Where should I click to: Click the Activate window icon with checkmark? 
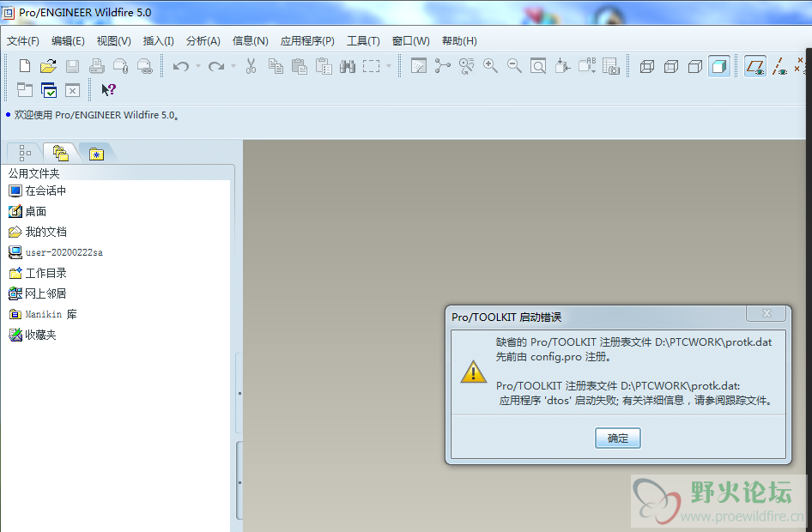click(49, 90)
